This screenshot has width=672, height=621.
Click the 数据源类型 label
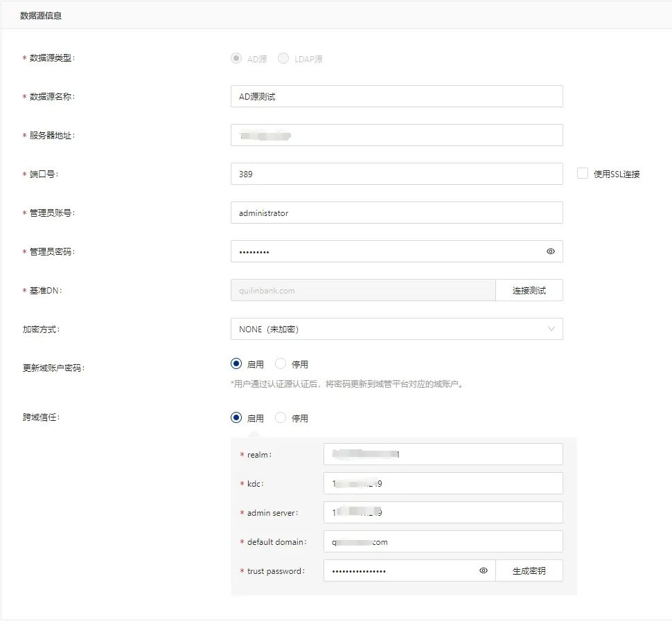(x=49, y=58)
